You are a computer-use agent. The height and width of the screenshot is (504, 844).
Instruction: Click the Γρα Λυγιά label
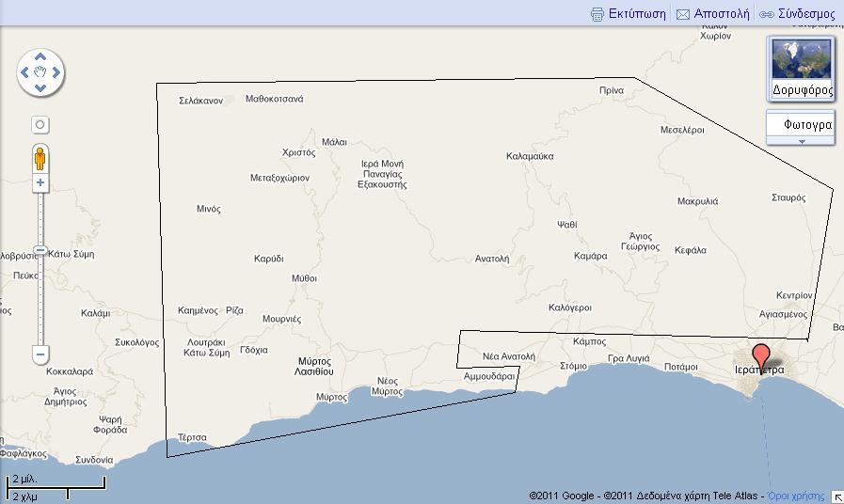629,359
